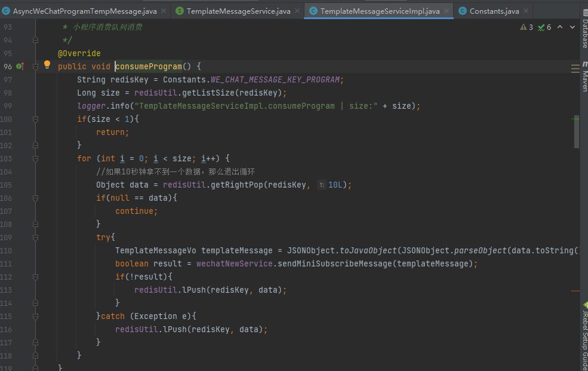
Task: Click the wechatNewService field reference
Action: (x=235, y=263)
